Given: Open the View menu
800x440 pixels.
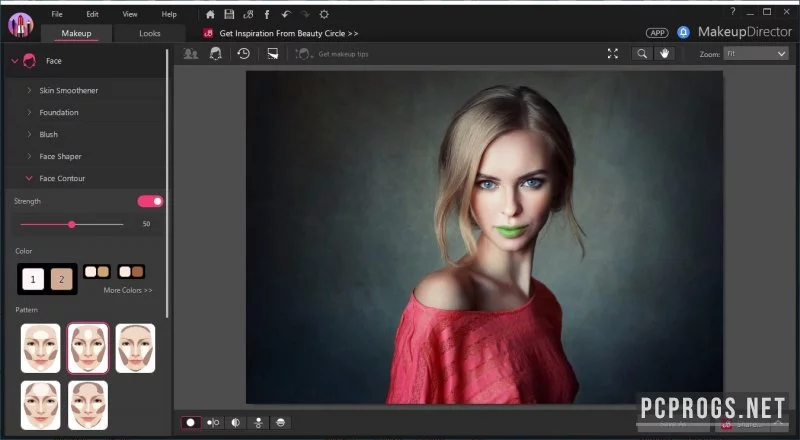Looking at the screenshot, I should 130,14.
